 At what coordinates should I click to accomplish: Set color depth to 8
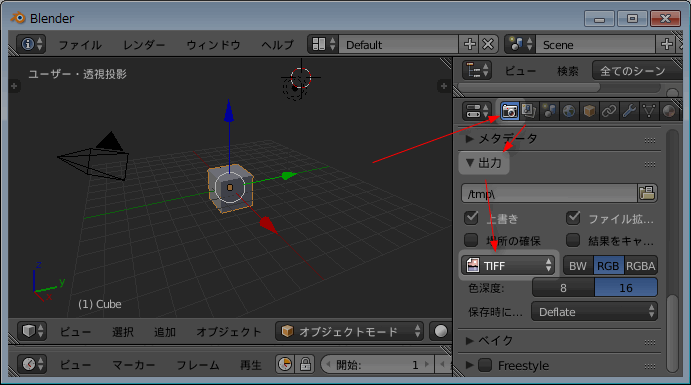click(563, 288)
